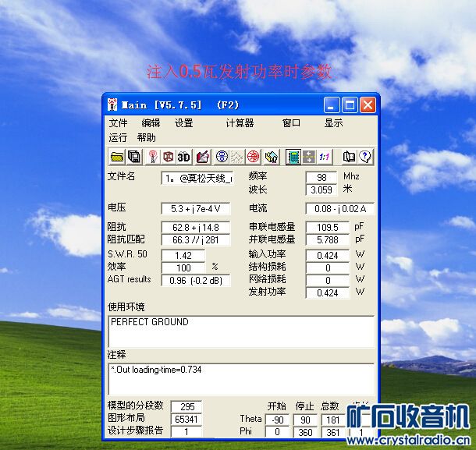Screen dimensions: 476x450
Task: Click the S.W.R. 50 value 1.42
Action: 183,256
